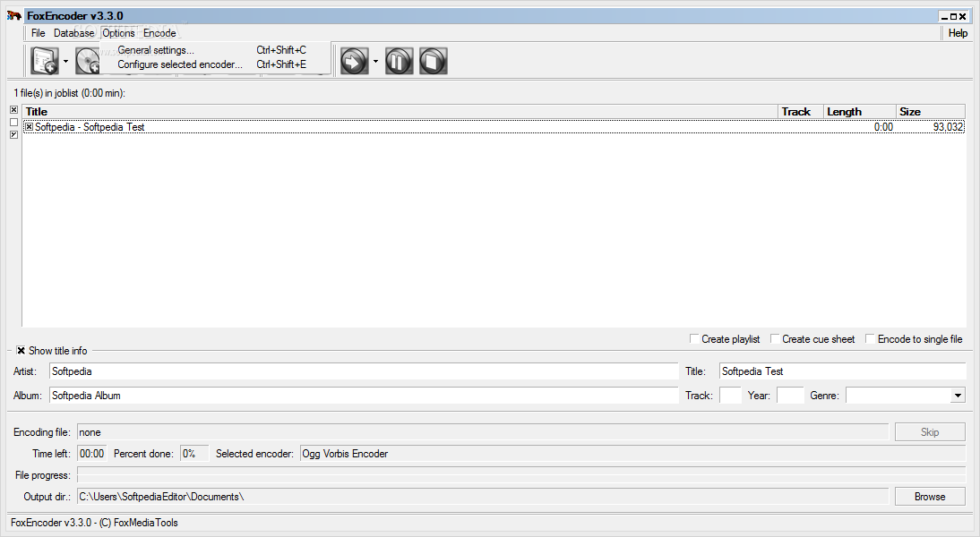Click the Selected encoder field Ogg Vorbis Encoder
980x537 pixels.
click(x=632, y=454)
